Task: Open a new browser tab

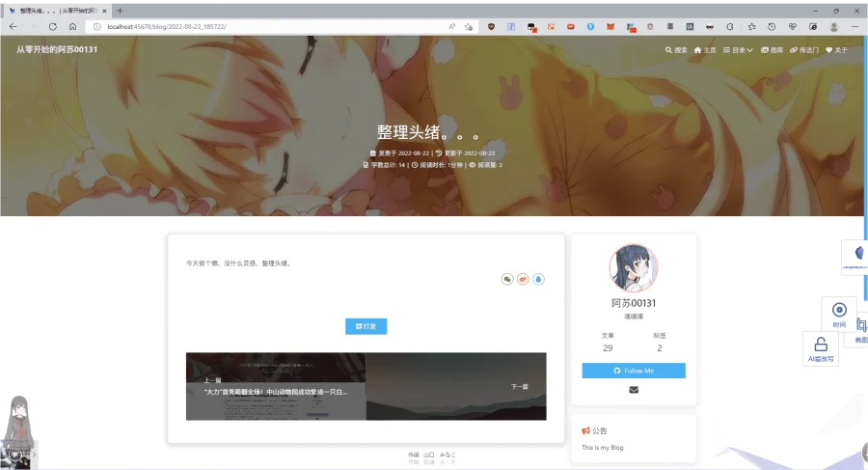Action: 120,11
